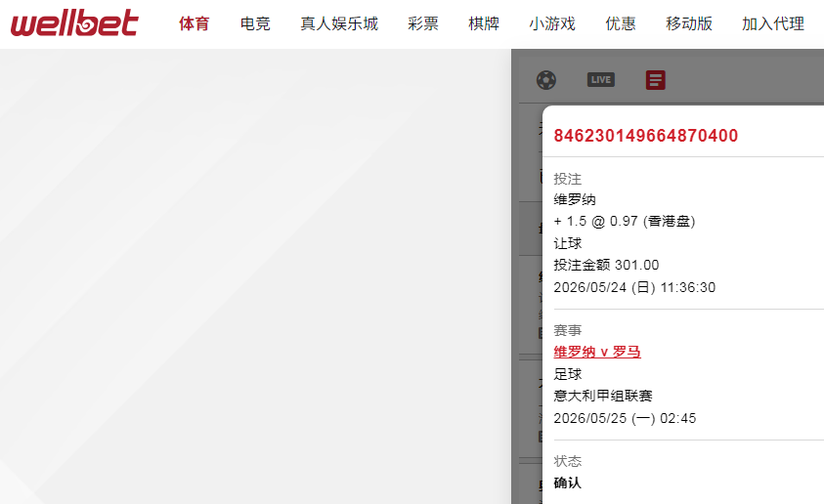Viewport: 824px width, 504px height.
Task: Switch to the LIVE betting icon
Action: [601, 80]
